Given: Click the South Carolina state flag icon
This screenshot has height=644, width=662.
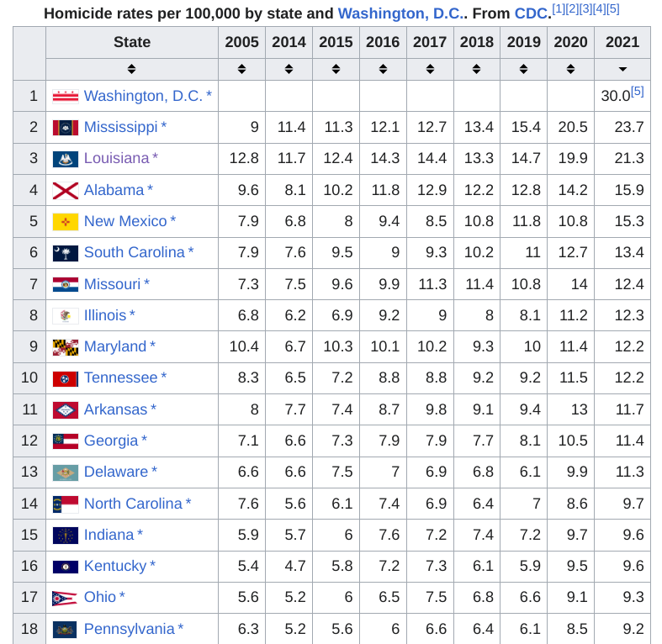Looking at the screenshot, I should [66, 253].
